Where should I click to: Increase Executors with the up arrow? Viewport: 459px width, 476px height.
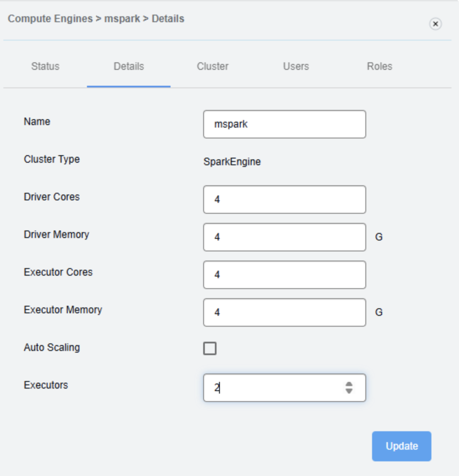349,384
